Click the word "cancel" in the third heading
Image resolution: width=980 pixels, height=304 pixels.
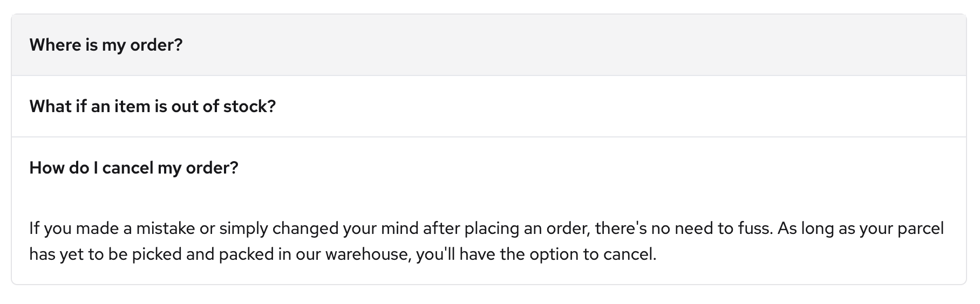(127, 168)
